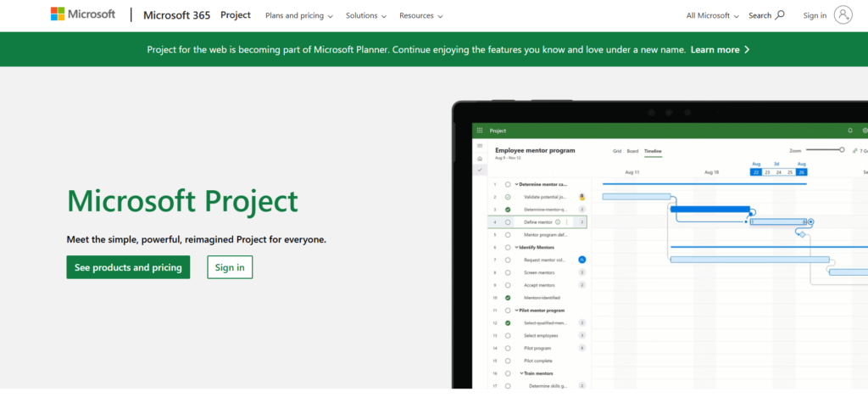The width and height of the screenshot is (868, 403).
Task: Select the Timeline view tab
Action: point(653,151)
